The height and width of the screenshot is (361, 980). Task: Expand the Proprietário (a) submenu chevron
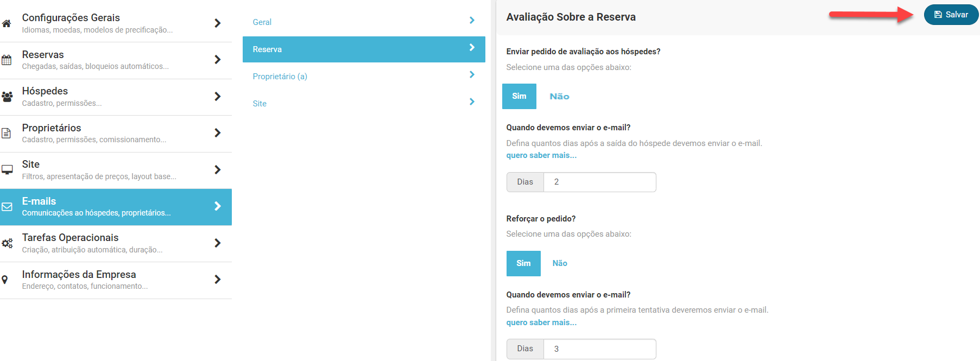(x=472, y=75)
